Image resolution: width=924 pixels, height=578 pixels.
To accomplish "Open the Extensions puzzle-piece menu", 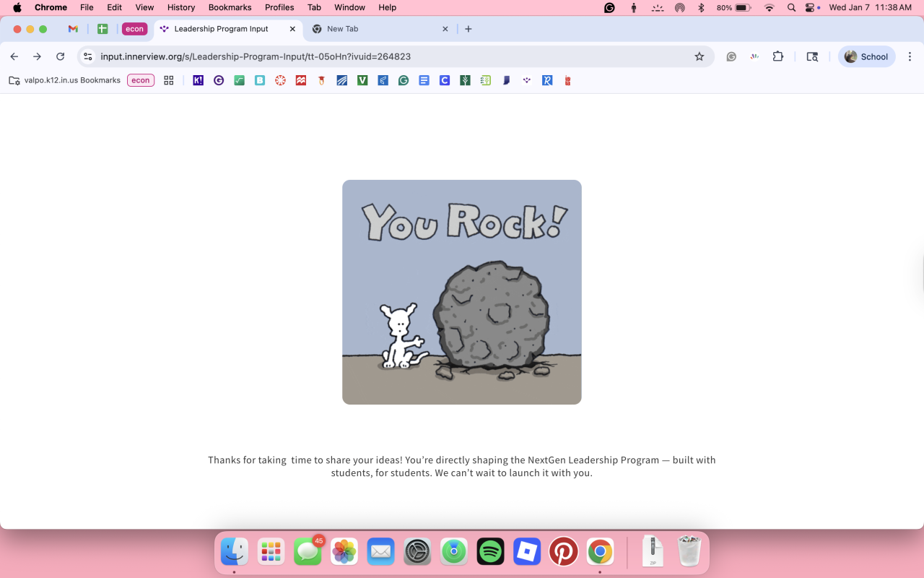I will point(777,56).
